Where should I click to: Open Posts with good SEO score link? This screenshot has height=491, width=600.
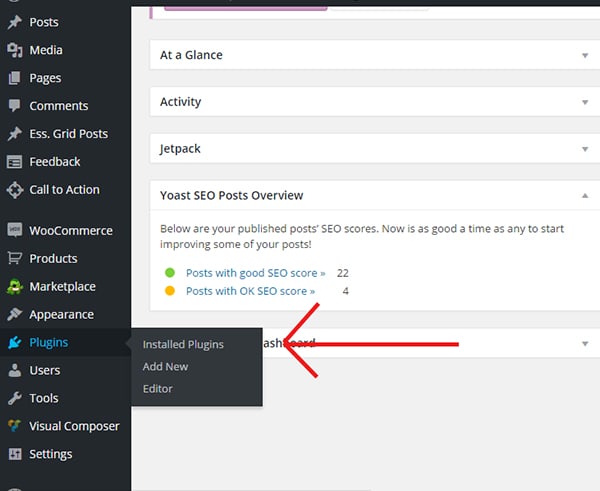256,273
